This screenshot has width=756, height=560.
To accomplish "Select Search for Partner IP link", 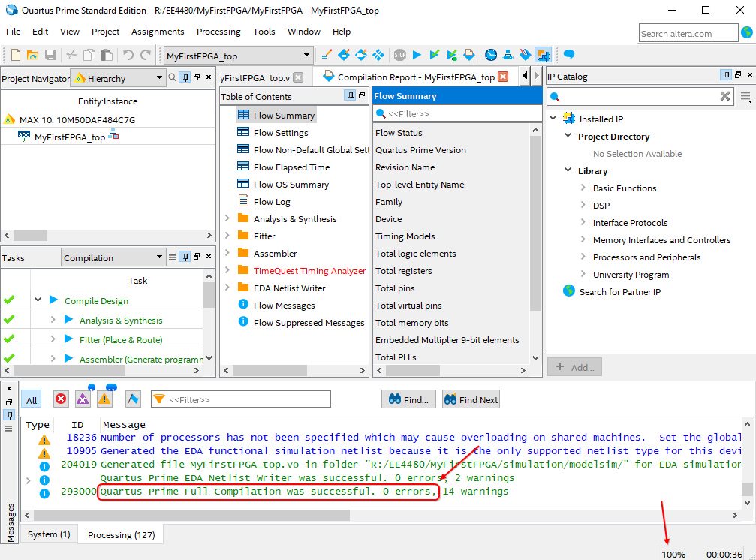I will [619, 292].
